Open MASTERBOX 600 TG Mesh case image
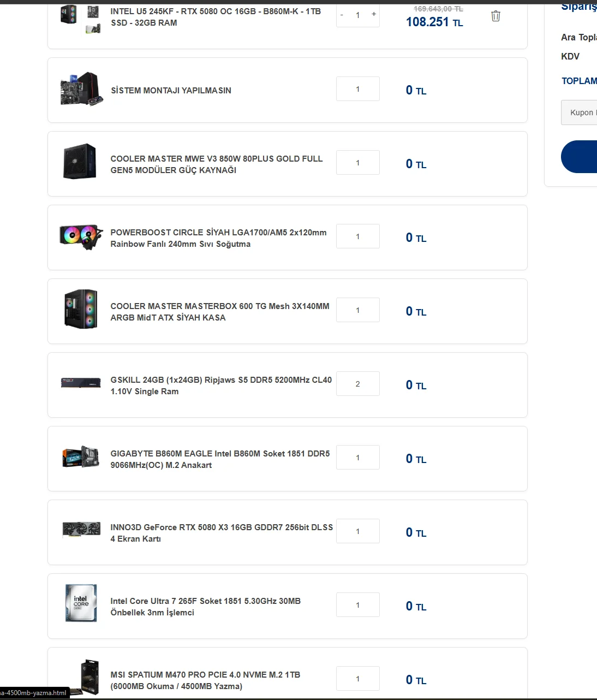 81,309
